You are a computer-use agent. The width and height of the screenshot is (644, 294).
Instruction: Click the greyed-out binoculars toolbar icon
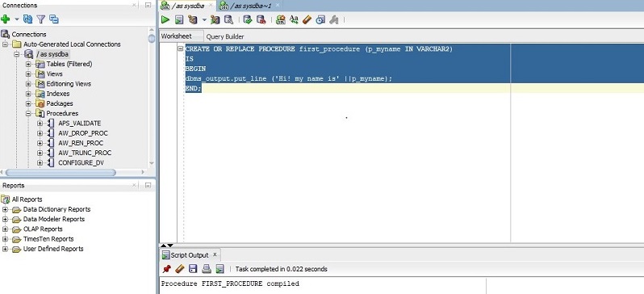(x=334, y=19)
